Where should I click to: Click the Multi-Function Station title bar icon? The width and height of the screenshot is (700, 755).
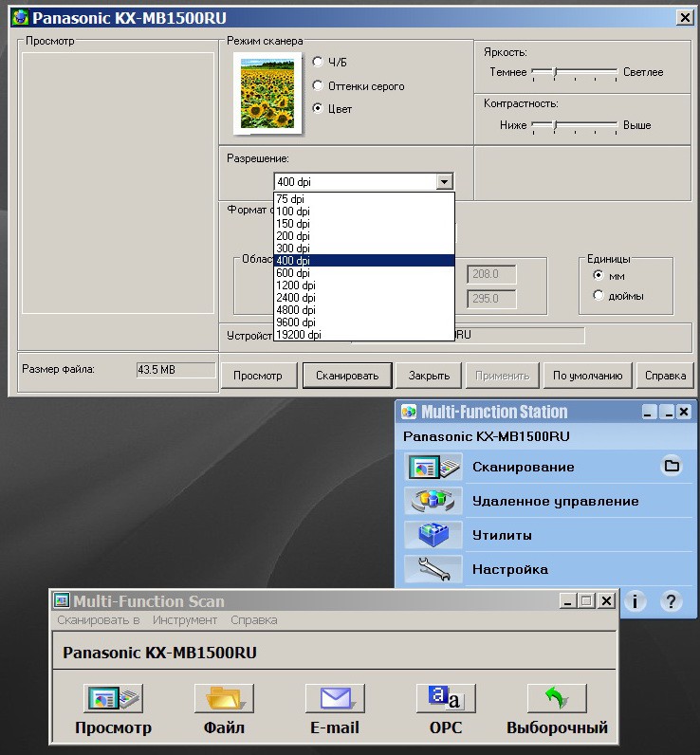click(x=409, y=412)
